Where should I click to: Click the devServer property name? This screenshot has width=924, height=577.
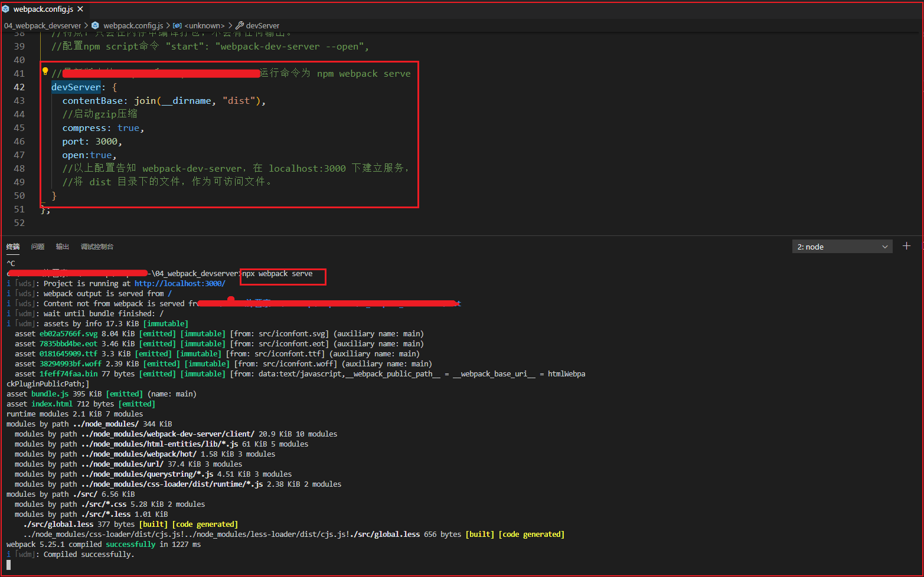76,87
